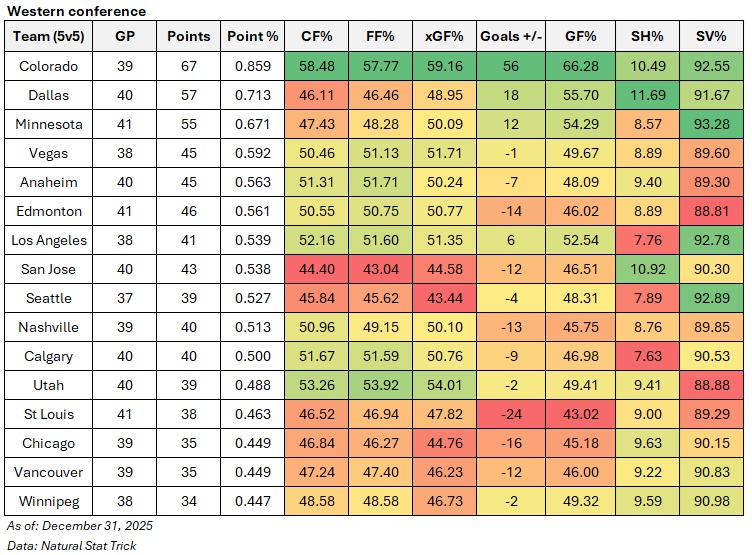Select the Team (5v5) header cell
The image size is (752, 555).
tap(46, 37)
